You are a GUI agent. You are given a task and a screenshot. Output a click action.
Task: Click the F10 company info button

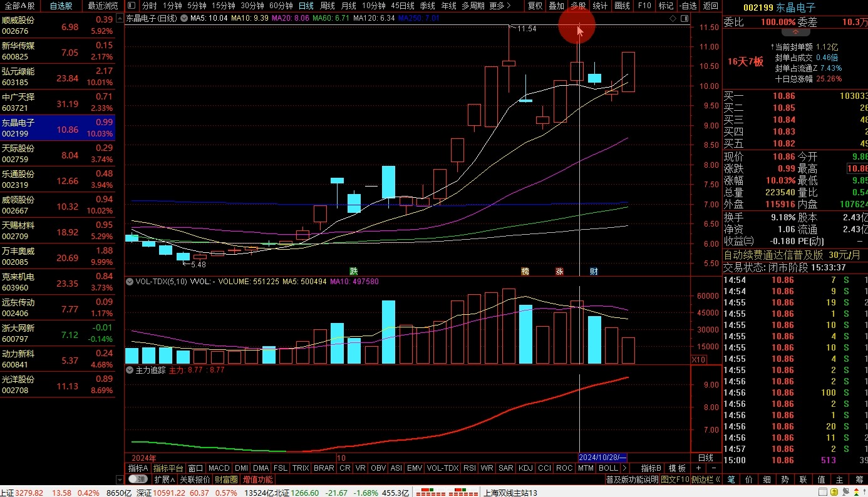[x=644, y=6]
